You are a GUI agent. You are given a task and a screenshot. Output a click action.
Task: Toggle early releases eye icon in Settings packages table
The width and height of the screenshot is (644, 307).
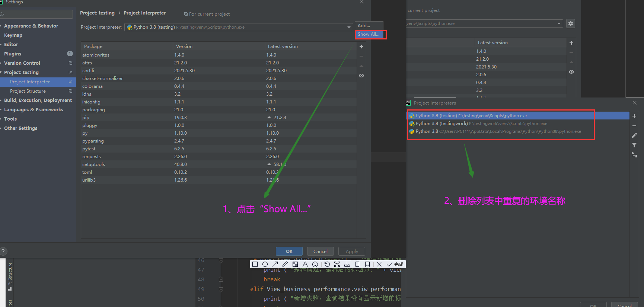[x=361, y=76]
